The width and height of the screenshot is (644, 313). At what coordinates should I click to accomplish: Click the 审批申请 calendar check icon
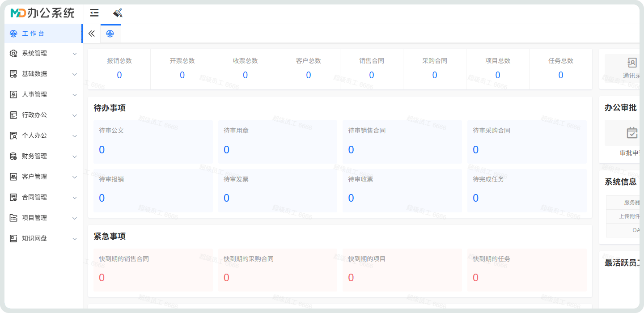click(x=632, y=133)
